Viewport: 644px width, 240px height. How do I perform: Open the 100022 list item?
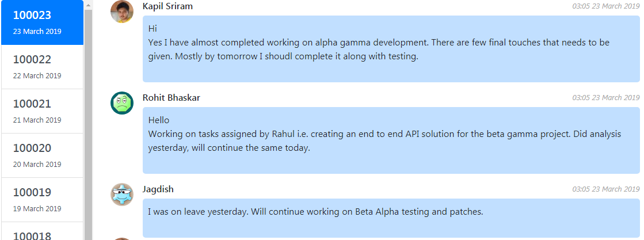point(42,67)
